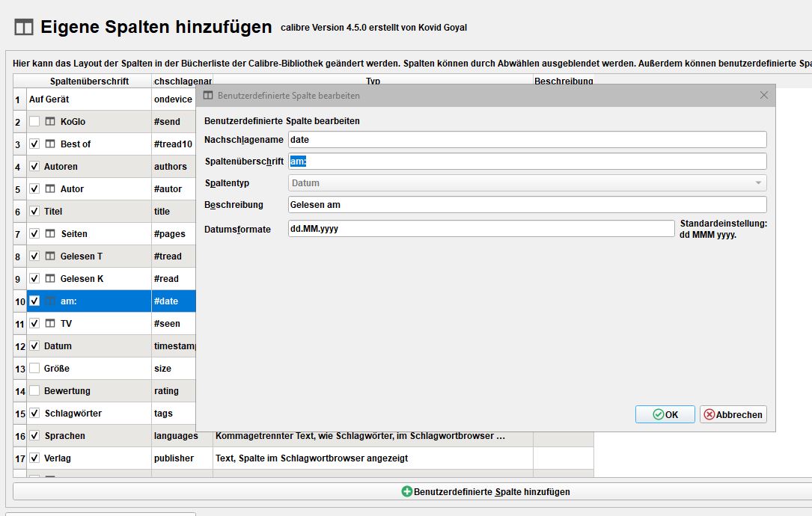Click the custom column icon beside TV
Viewport: 812px width, 516px height.
pyautogui.click(x=50, y=323)
